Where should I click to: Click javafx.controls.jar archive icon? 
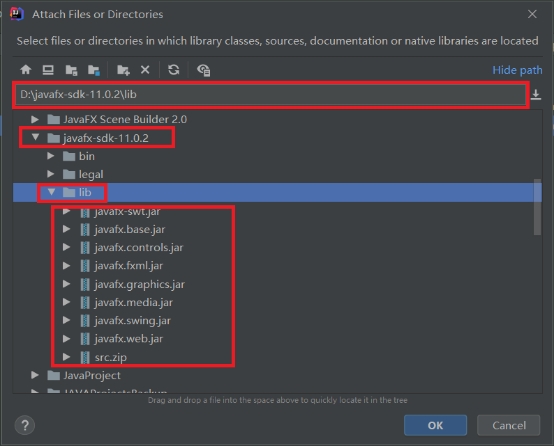(85, 248)
